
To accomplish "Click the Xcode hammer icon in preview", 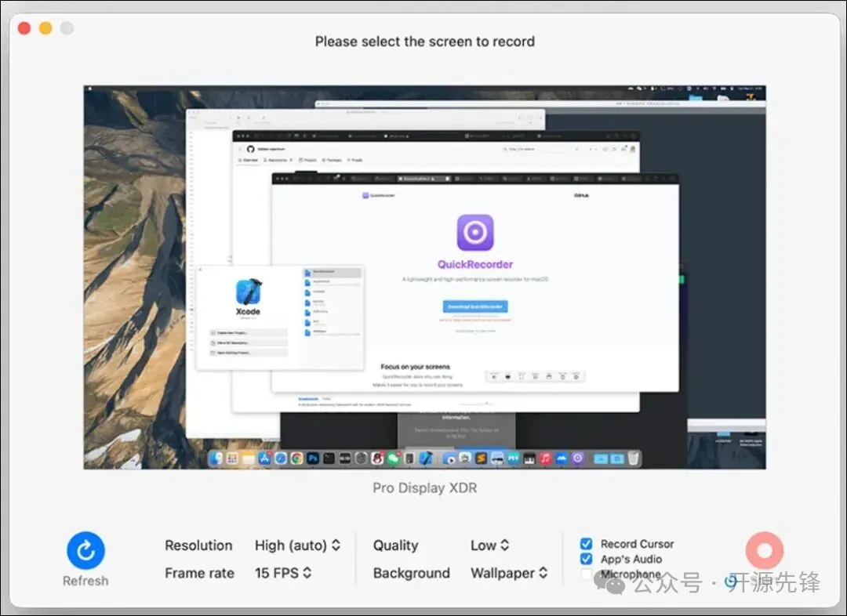I will (x=249, y=292).
